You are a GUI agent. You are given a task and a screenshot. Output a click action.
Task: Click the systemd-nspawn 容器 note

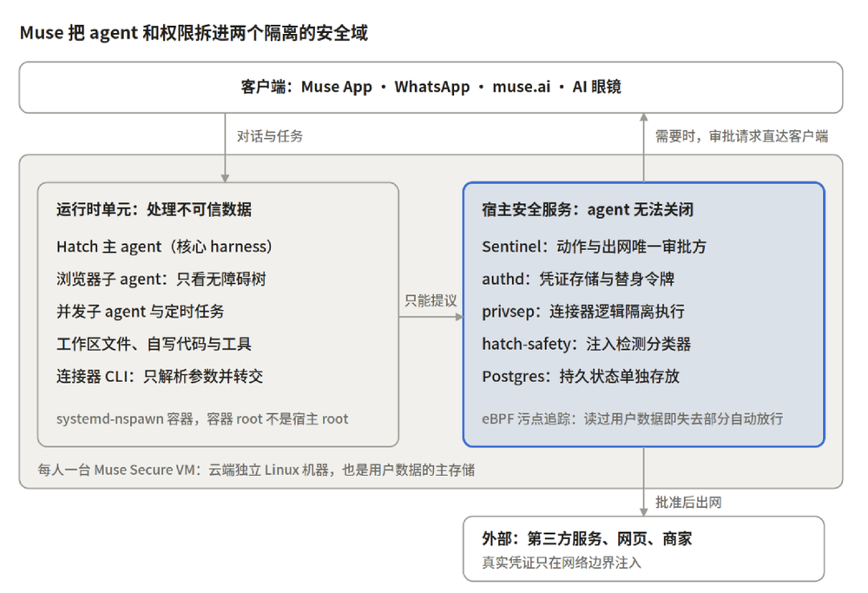coord(202,419)
